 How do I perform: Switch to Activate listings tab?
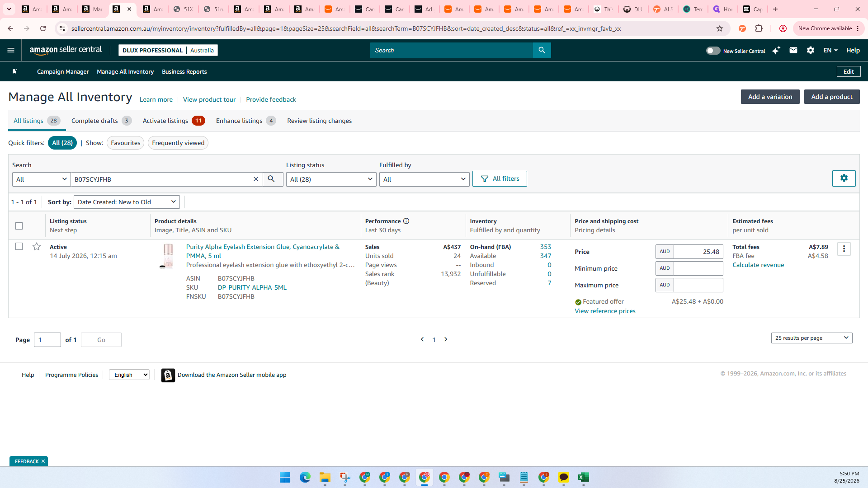tap(174, 121)
